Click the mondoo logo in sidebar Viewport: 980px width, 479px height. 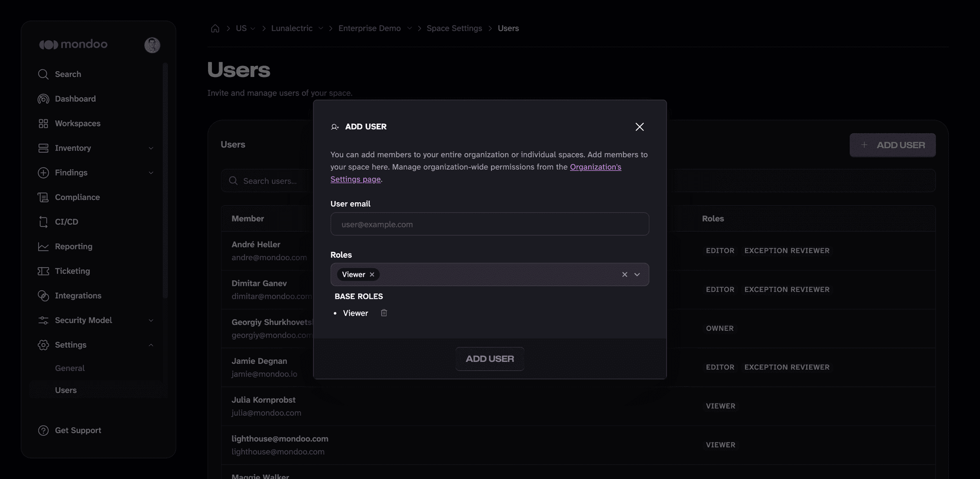[73, 44]
